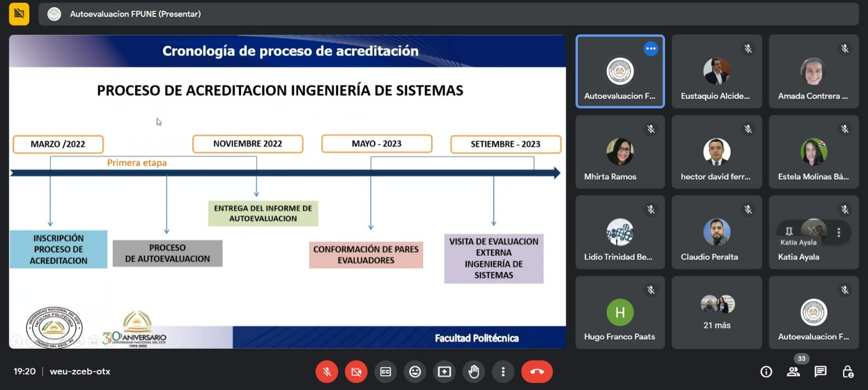Click muted microphone icon on hector david tile
The height and width of the screenshot is (390, 868).
pyautogui.click(x=748, y=129)
